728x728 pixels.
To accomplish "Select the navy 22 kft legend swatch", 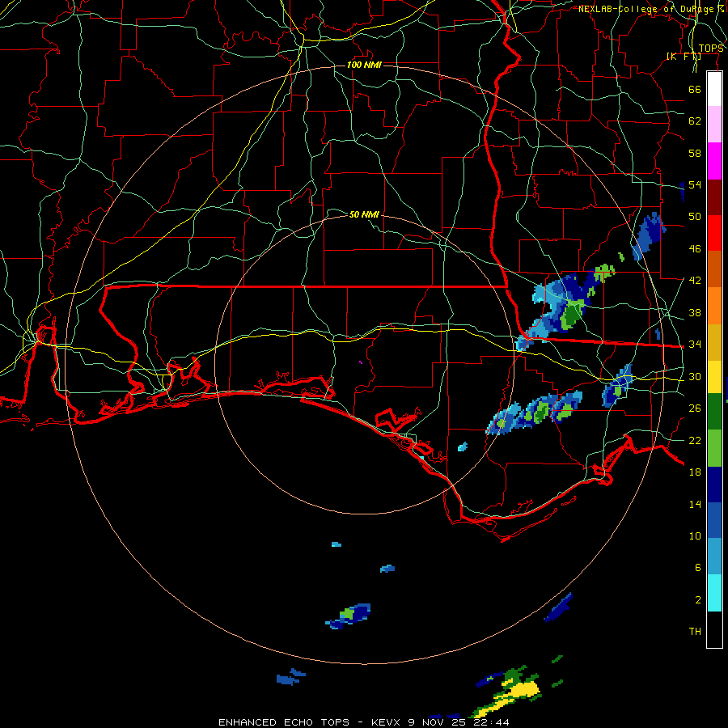I will 714,485.
